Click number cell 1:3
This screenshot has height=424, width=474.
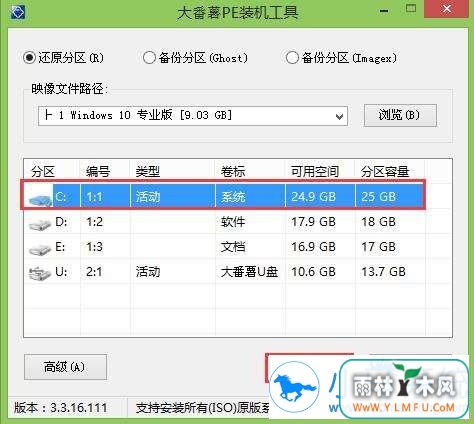pos(94,247)
